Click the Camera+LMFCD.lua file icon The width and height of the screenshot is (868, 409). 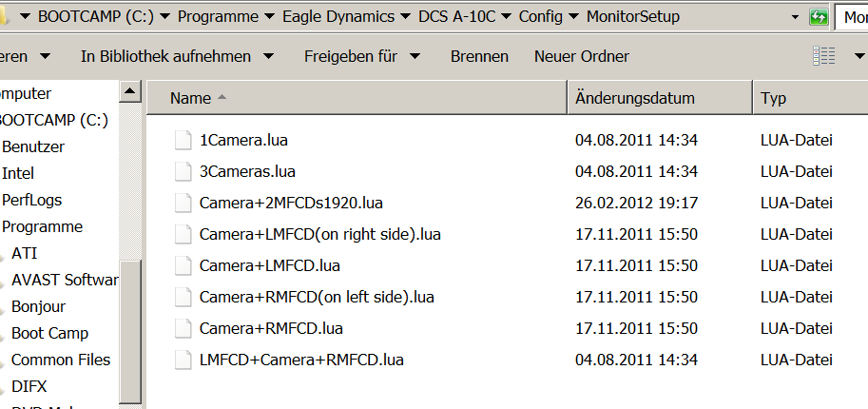(183, 266)
